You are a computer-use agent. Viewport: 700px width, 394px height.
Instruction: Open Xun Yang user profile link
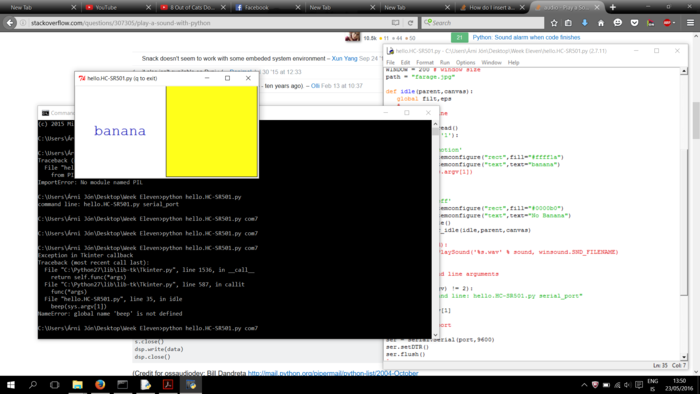point(344,58)
